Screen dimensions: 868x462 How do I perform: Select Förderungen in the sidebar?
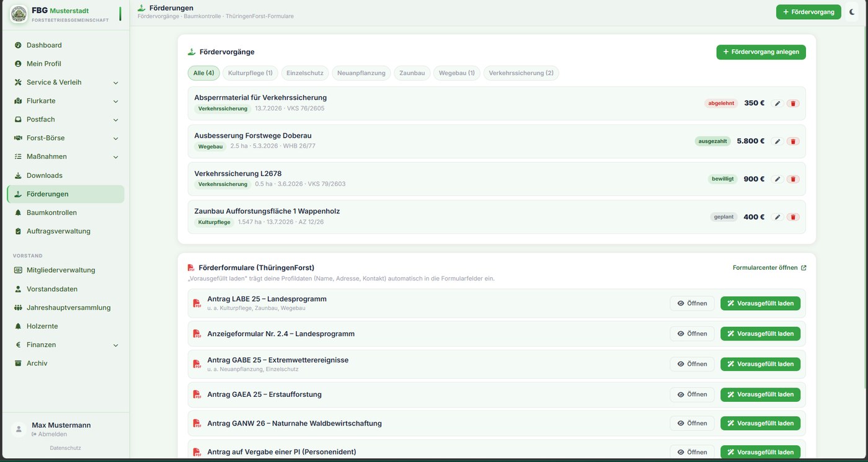(65, 194)
